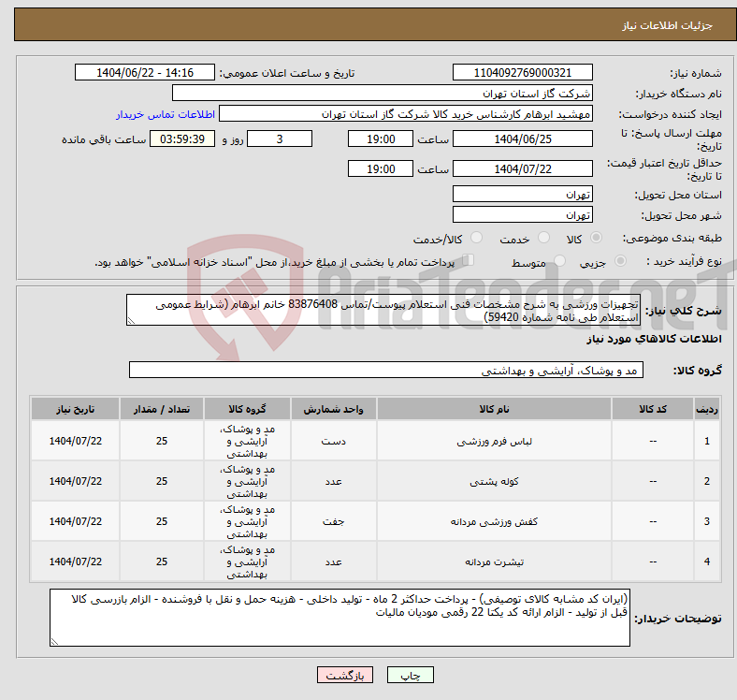This screenshot has width=737, height=700.
Task: Toggle the Islamic treasury payment checkbox
Action: tap(470, 261)
